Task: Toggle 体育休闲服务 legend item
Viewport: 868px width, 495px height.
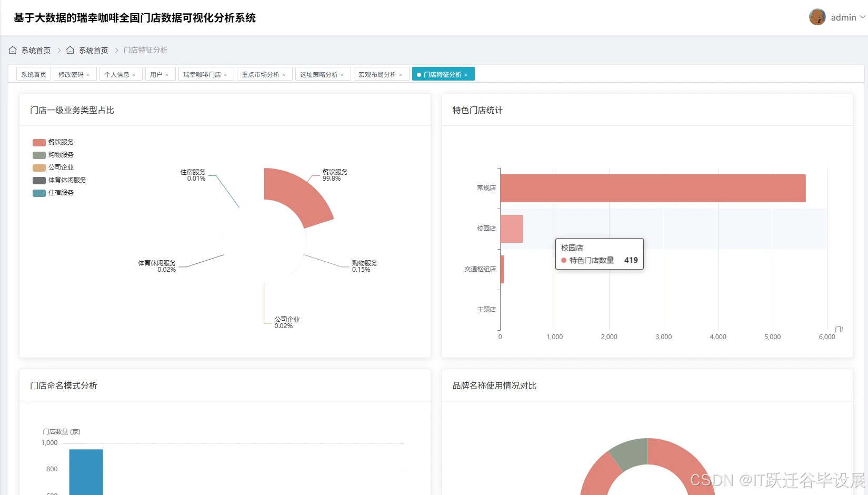Action: pyautogui.click(x=59, y=180)
